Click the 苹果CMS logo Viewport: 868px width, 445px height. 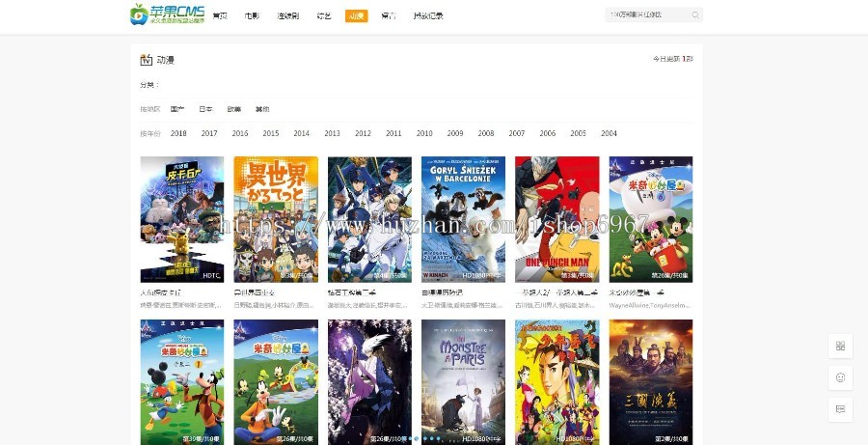pyautogui.click(x=167, y=14)
